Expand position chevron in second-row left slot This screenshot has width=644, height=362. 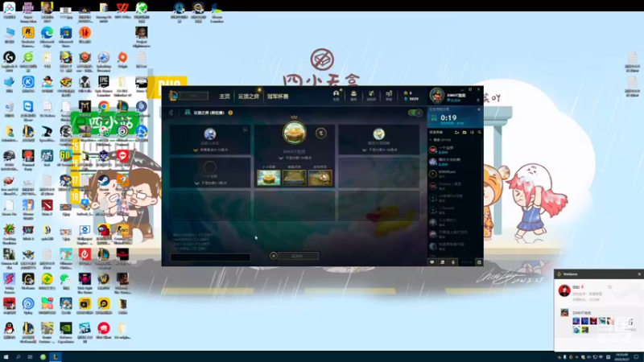tap(196, 183)
